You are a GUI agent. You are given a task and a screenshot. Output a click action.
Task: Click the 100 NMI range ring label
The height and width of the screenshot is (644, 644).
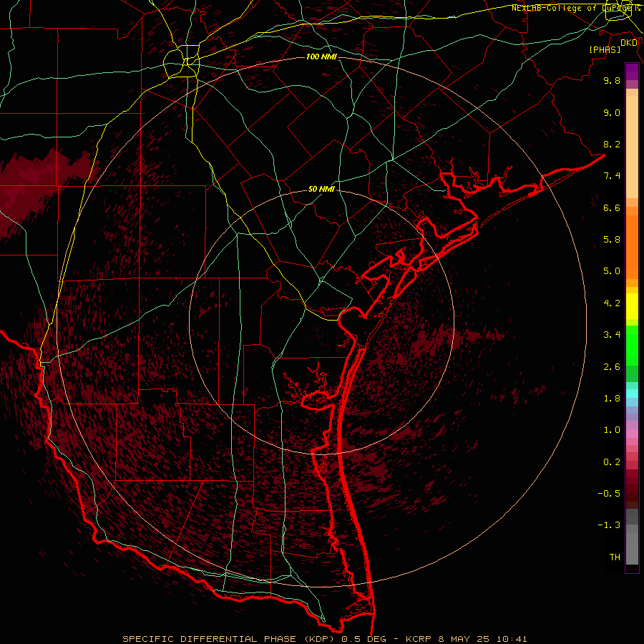pyautogui.click(x=321, y=57)
